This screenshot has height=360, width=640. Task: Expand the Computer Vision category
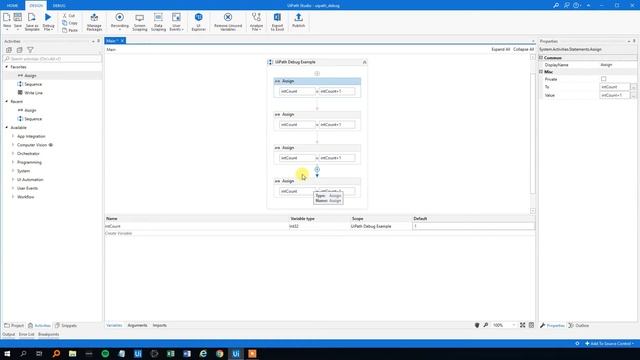click(x=13, y=145)
